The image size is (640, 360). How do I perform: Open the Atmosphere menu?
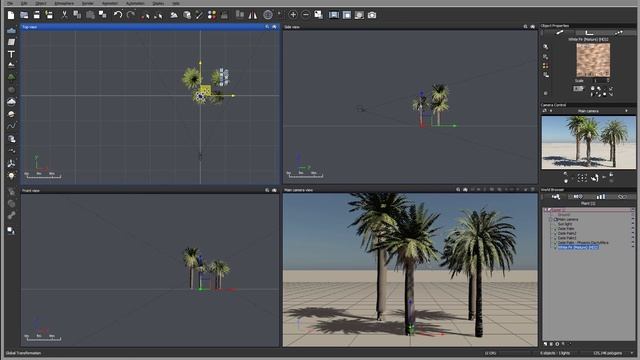coord(64,3)
